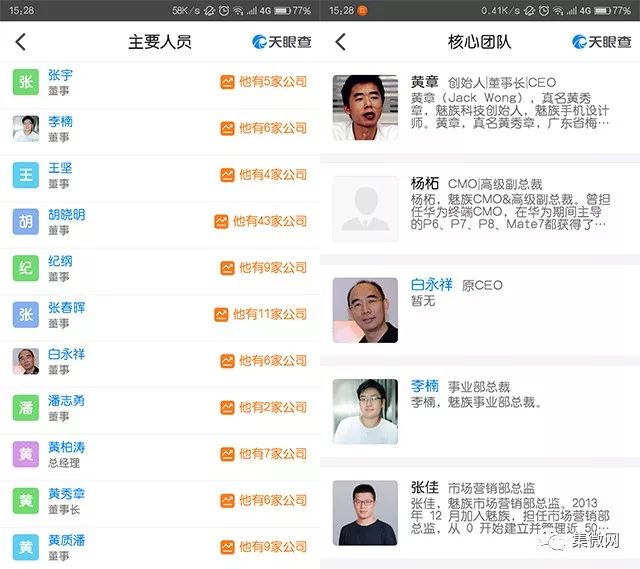
Task: Open 王坚 avatar badge
Action: (x=26, y=175)
